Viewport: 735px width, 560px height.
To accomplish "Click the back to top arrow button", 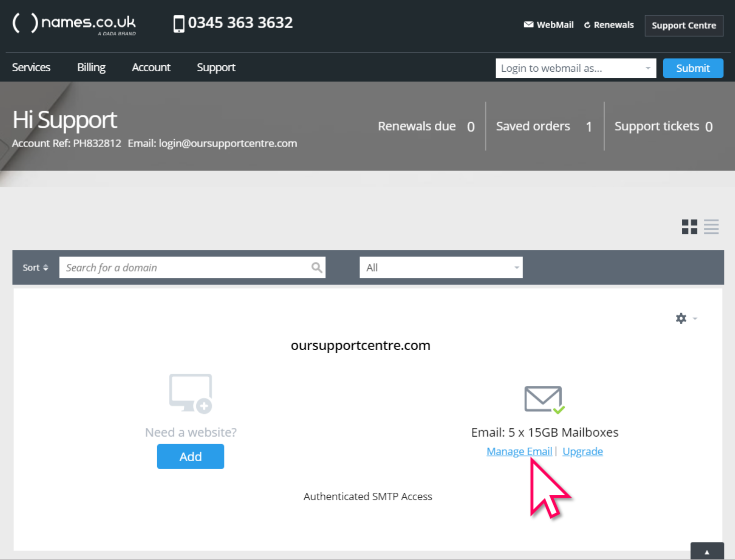I will coord(707,551).
